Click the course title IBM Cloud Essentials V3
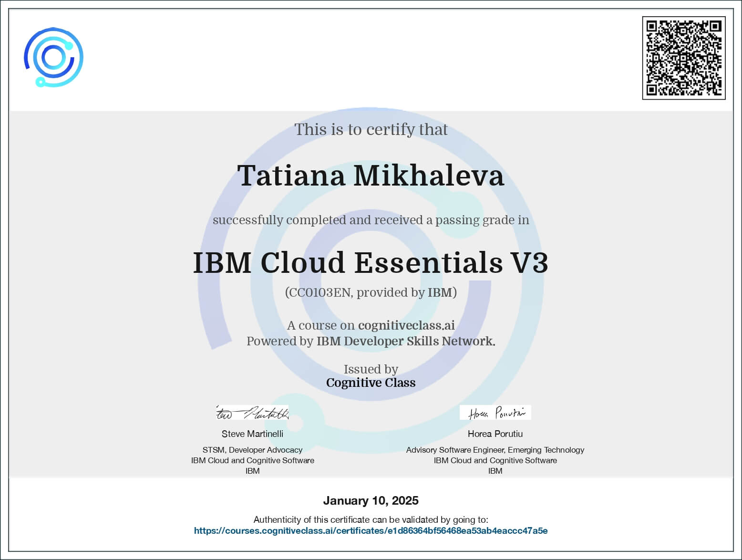This screenshot has height=560, width=742. click(371, 262)
